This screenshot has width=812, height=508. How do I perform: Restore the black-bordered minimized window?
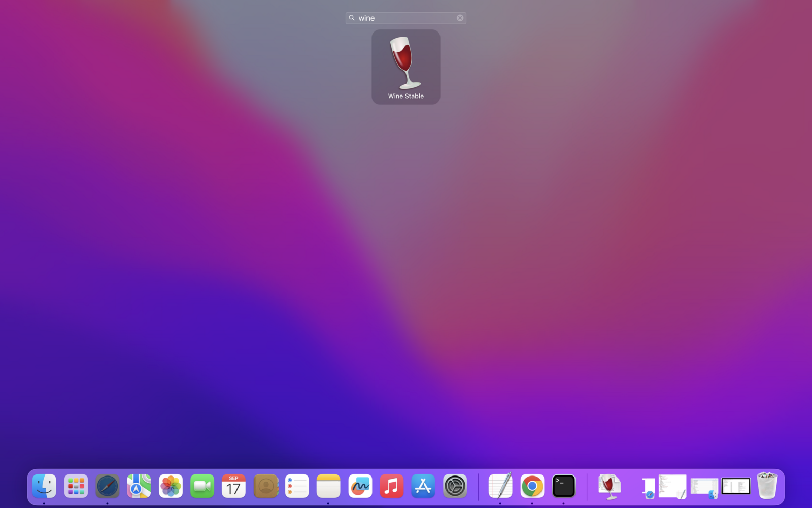click(x=736, y=486)
